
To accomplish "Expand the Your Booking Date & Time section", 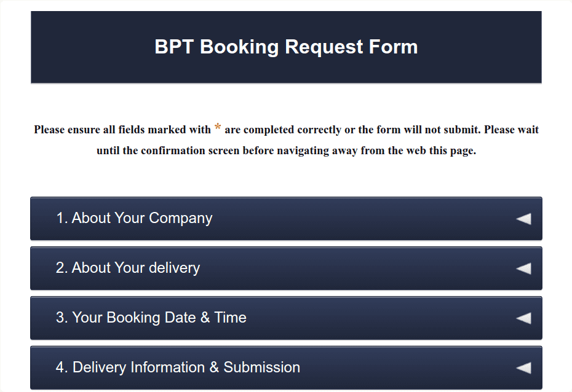I will click(x=286, y=318).
